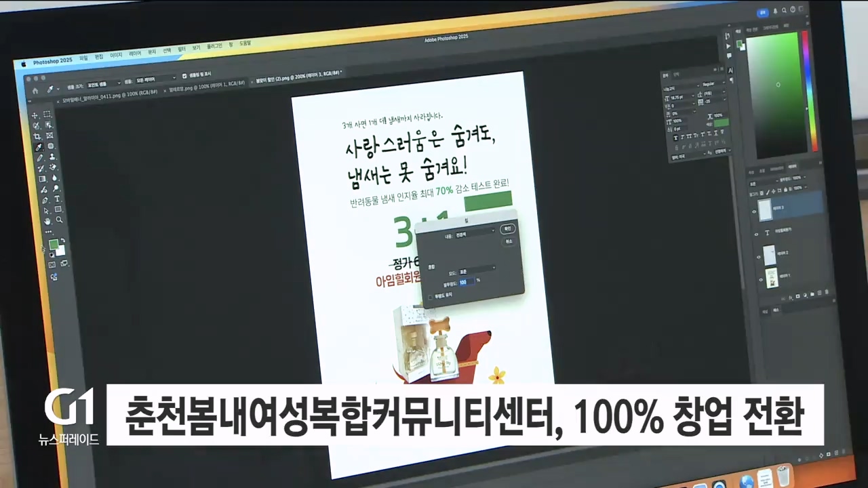Click the 확인 button in Fill dialog
Image resolution: width=868 pixels, height=488 pixels.
point(507,229)
